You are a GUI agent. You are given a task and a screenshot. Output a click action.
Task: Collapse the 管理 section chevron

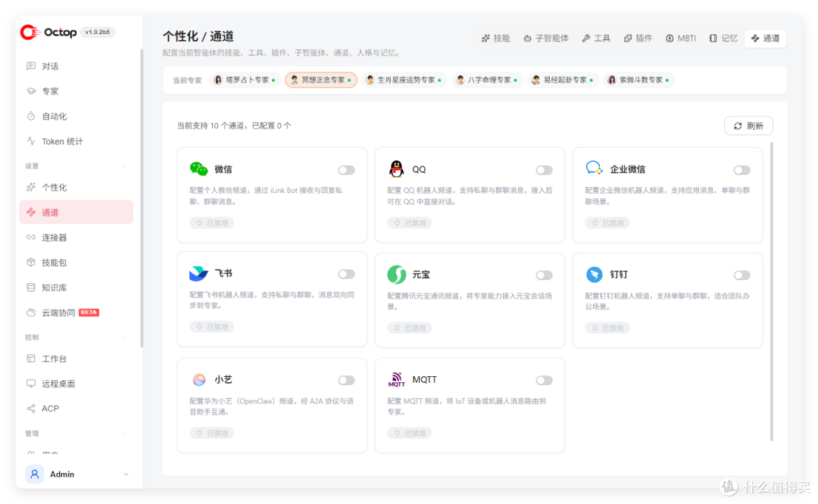(124, 434)
